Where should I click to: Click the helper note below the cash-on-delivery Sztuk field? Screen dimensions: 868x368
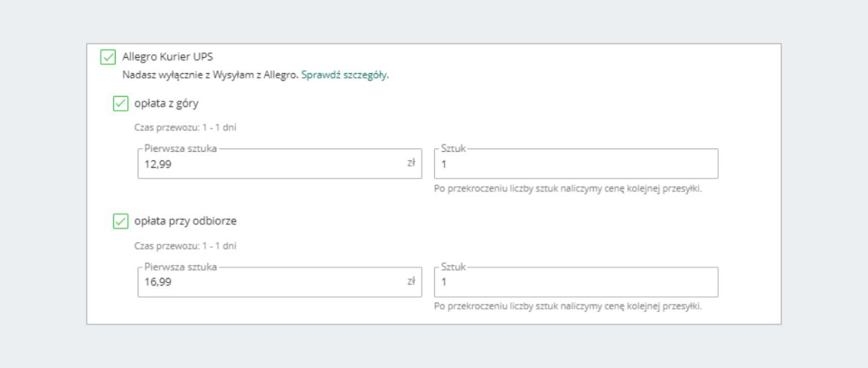568,307
